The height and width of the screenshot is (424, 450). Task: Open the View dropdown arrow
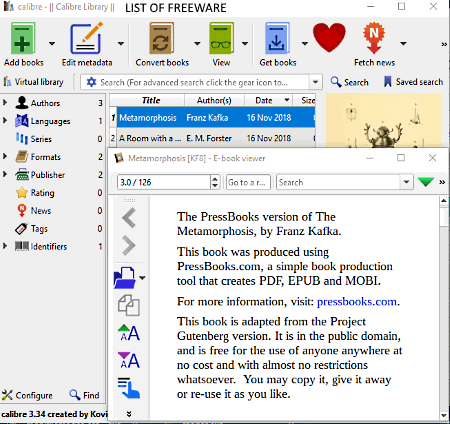[245, 43]
